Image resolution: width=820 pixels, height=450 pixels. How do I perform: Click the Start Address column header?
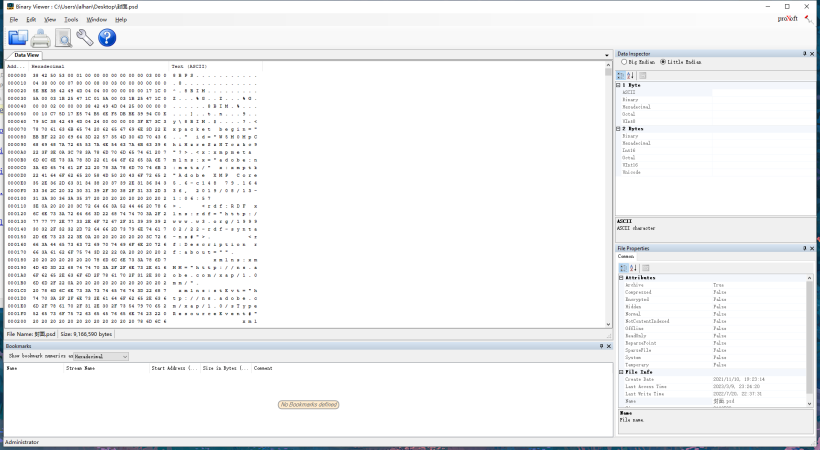point(175,368)
